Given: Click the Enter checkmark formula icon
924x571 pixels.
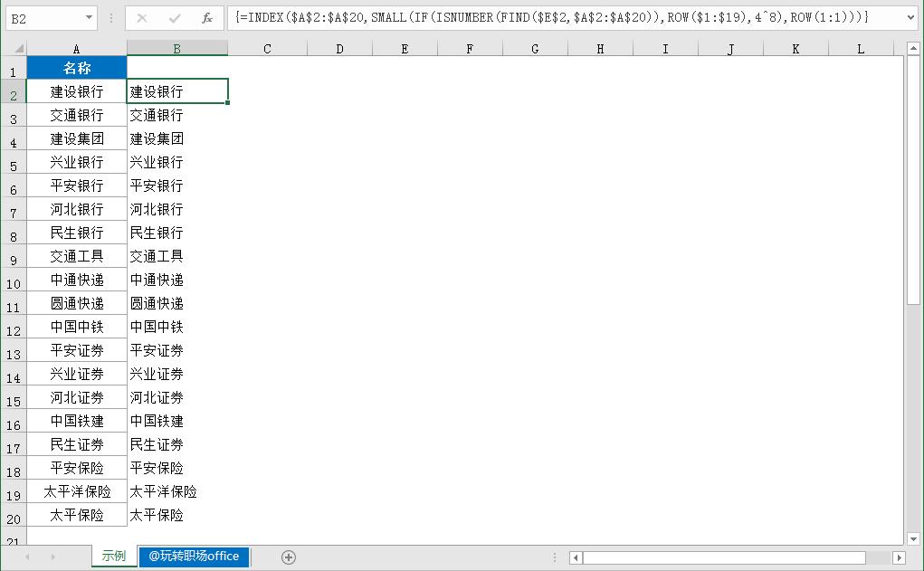Looking at the screenshot, I should coord(175,18).
